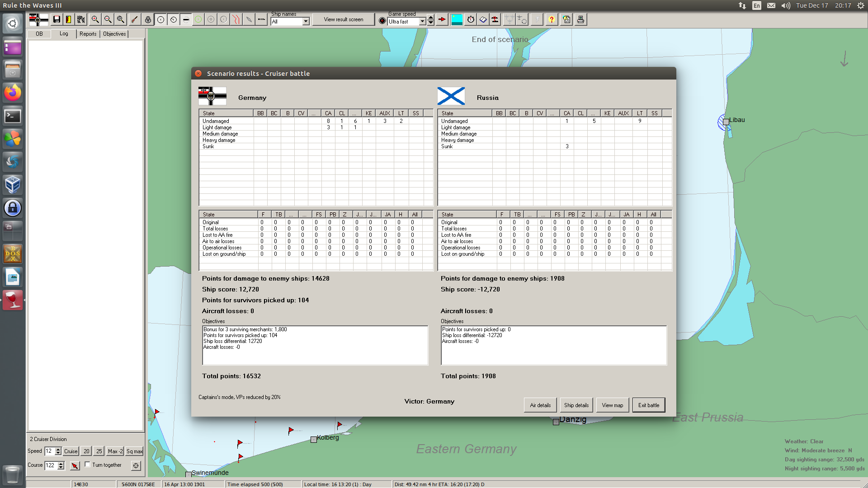Screen dimensions: 868x488
Task: Open the blue book log icon
Action: click(x=483, y=19)
